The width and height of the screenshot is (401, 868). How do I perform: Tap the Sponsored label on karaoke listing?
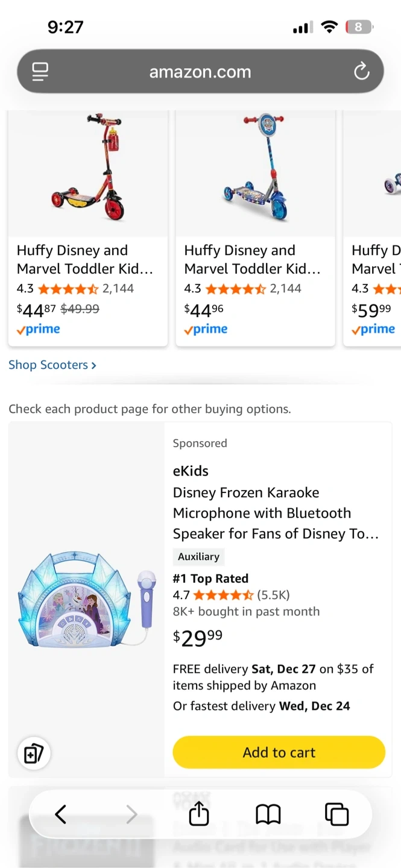[x=200, y=443]
